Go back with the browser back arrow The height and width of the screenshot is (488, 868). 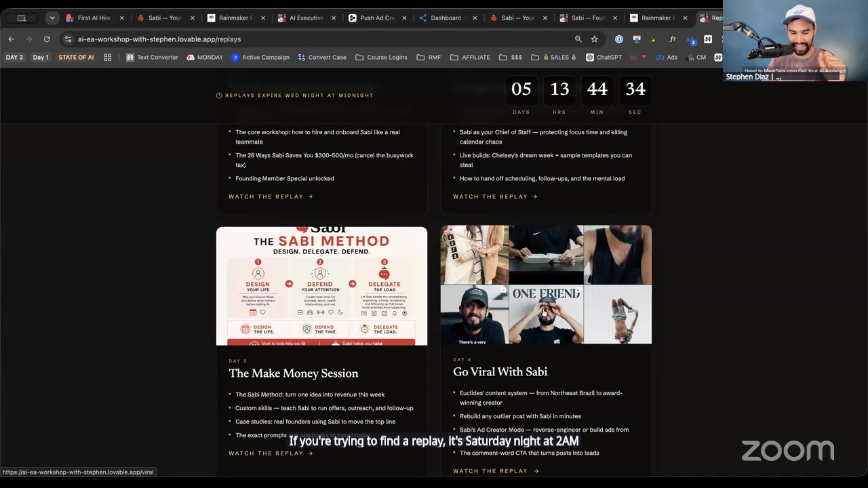pos(12,39)
